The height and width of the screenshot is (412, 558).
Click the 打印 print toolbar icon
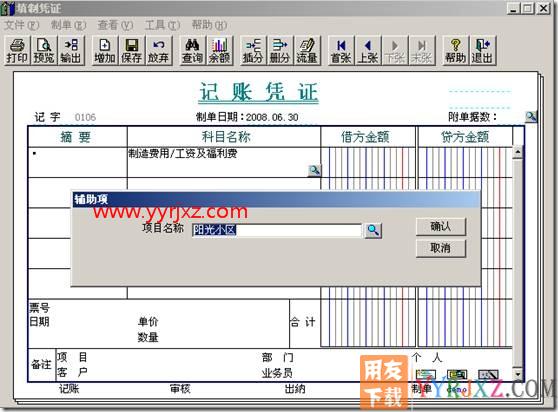[x=17, y=51]
